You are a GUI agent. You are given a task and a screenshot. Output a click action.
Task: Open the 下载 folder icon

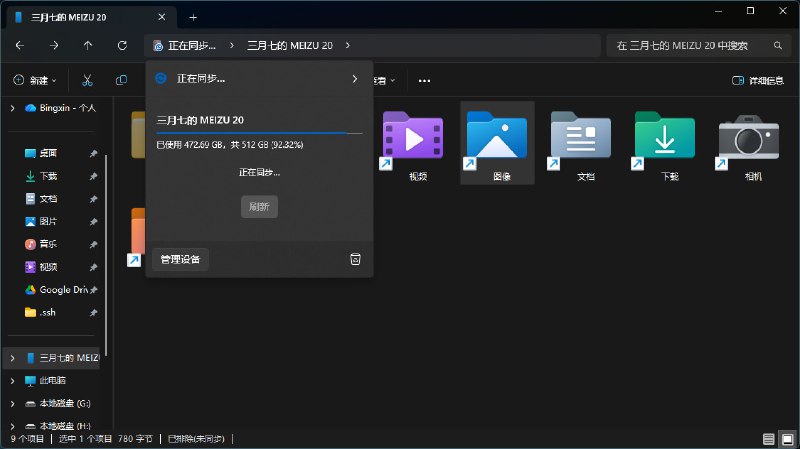point(664,136)
